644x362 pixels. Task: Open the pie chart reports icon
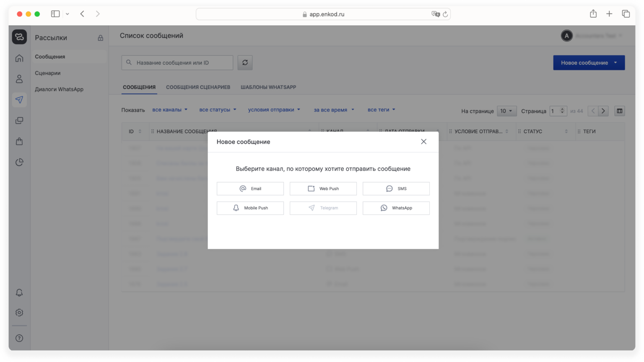[19, 162]
